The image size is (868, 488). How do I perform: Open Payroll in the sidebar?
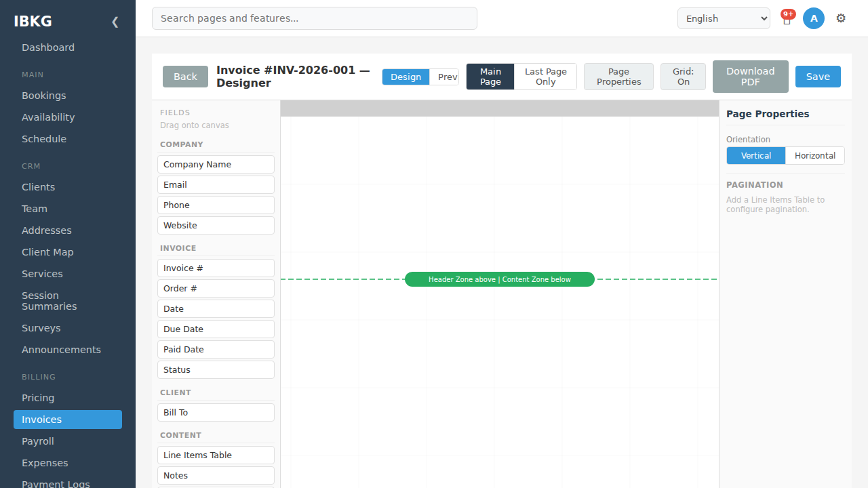pyautogui.click(x=68, y=441)
